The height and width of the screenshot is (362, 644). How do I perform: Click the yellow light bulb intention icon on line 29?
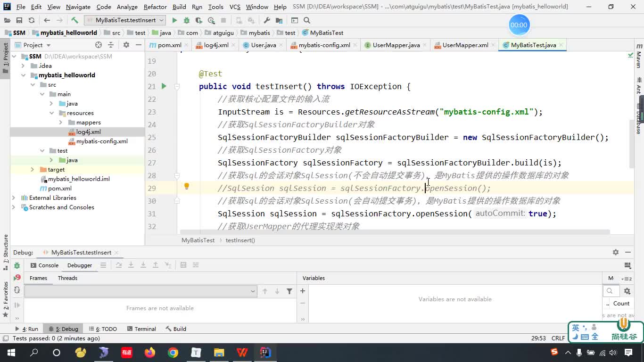pyautogui.click(x=187, y=186)
